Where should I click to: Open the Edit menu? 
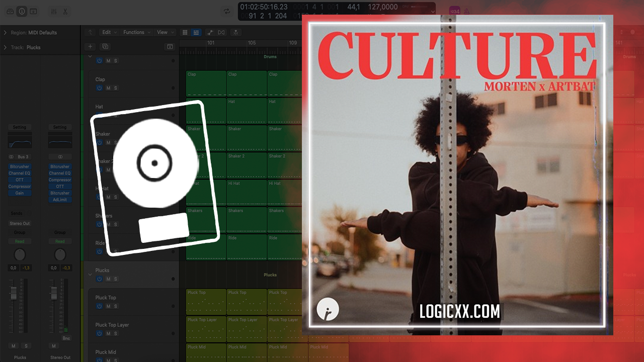[x=109, y=32]
